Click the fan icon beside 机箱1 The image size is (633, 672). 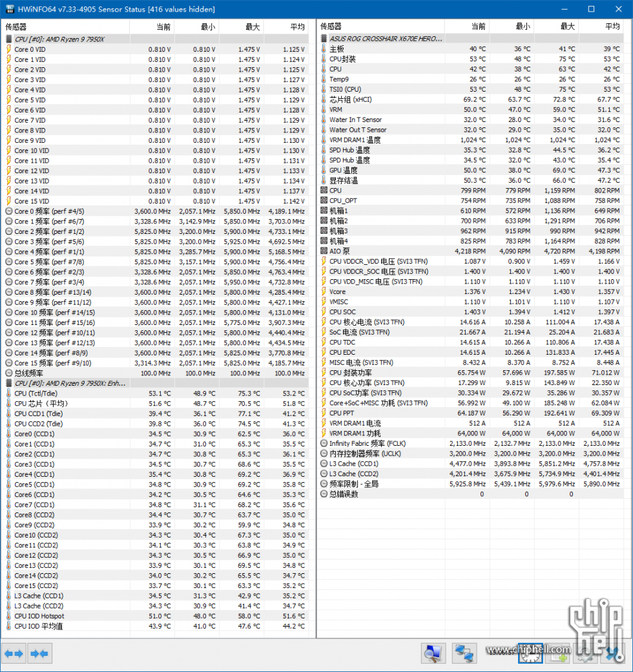(324, 211)
